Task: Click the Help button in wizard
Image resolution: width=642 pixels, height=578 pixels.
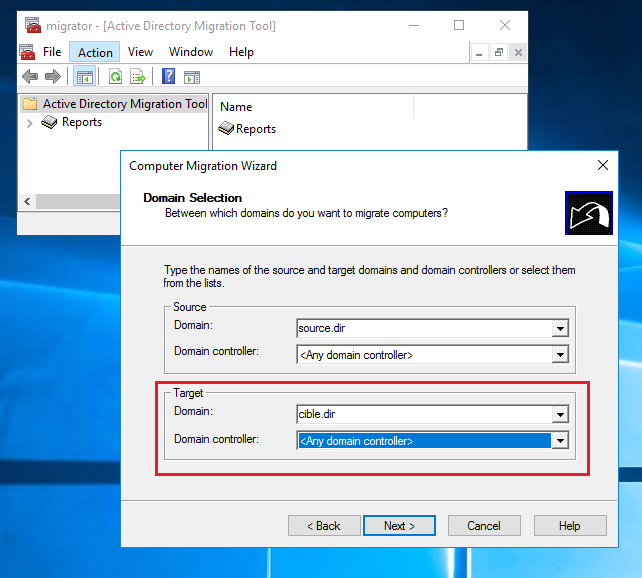Action: (x=570, y=526)
